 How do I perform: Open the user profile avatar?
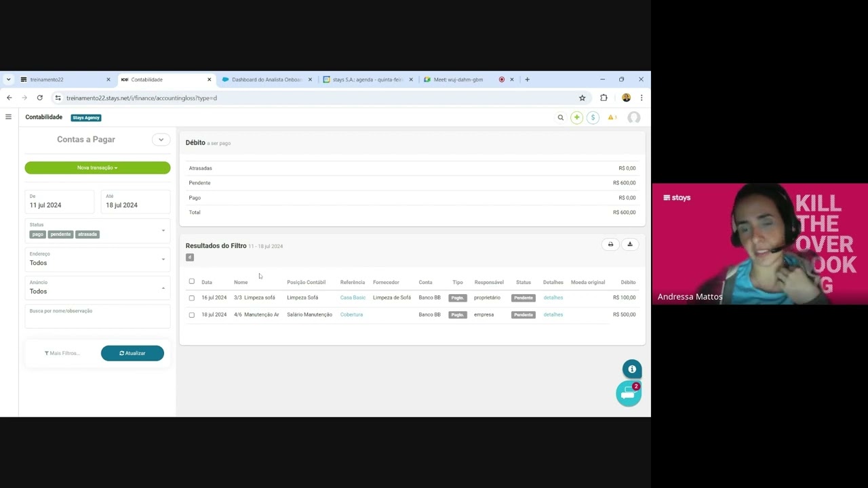point(634,117)
